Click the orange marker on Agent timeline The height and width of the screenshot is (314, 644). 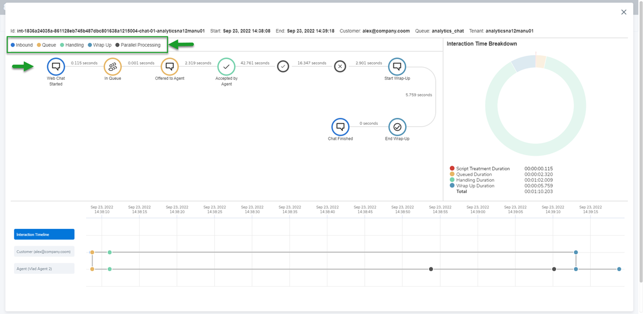[92, 269]
